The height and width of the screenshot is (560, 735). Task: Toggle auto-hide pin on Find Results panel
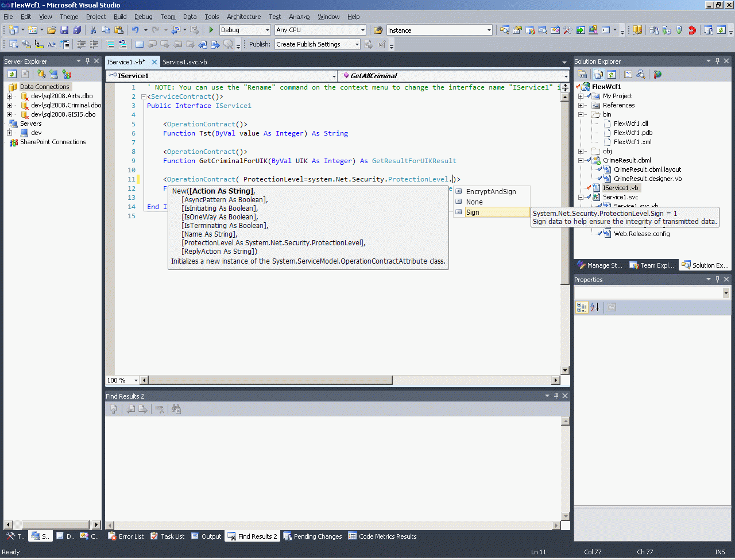[556, 396]
